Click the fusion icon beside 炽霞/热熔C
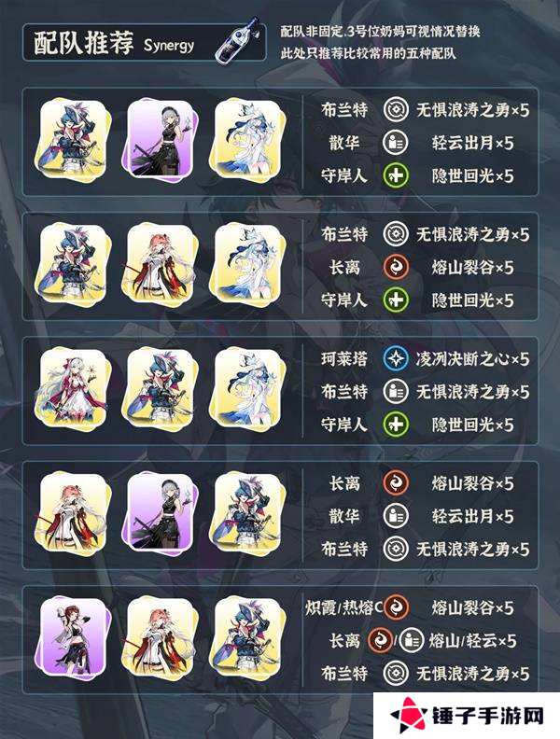The width and height of the screenshot is (560, 739). [396, 607]
